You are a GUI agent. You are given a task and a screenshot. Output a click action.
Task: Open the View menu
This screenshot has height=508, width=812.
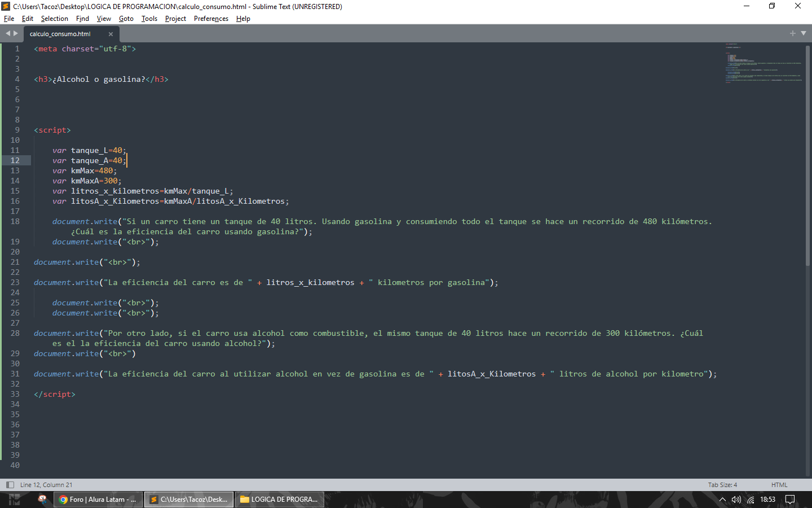click(x=104, y=19)
